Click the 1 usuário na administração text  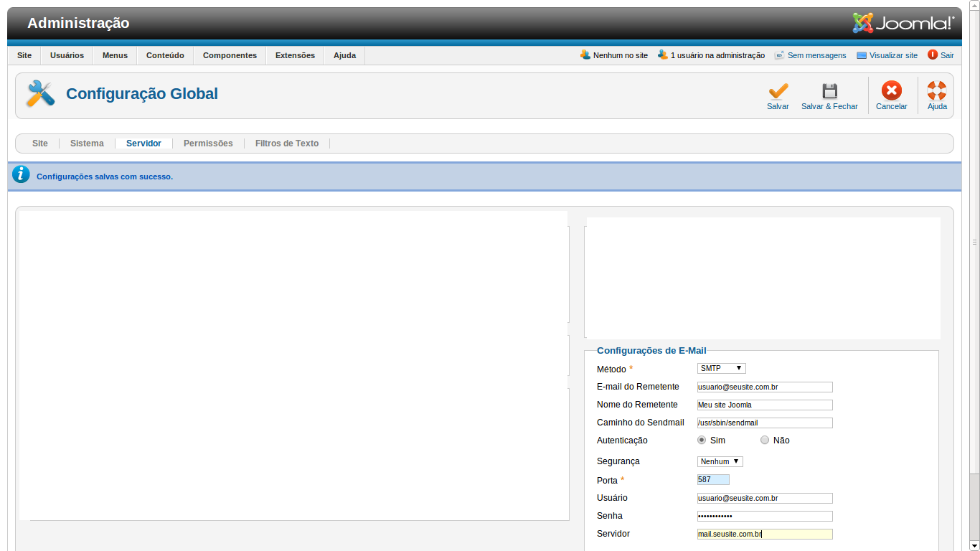pyautogui.click(x=717, y=55)
